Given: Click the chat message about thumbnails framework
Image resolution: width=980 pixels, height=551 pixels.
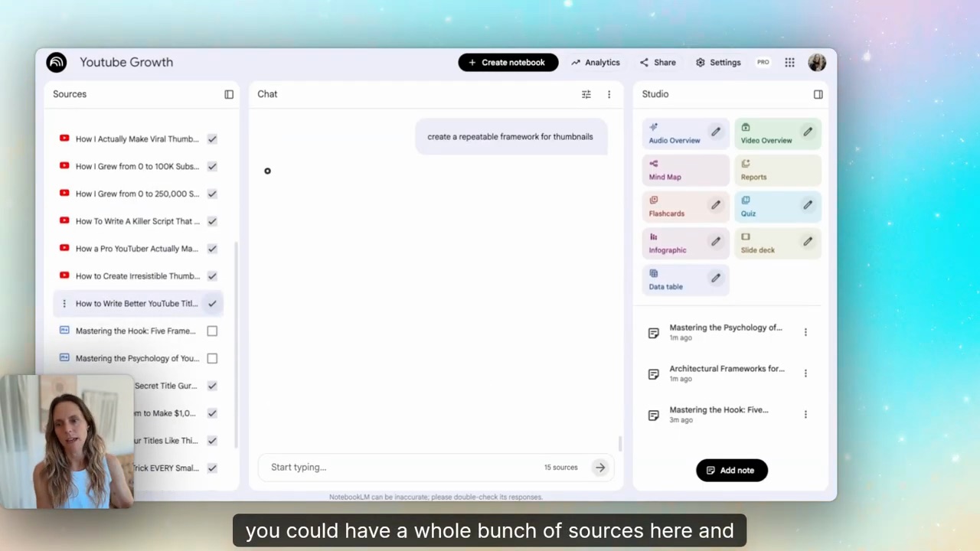Looking at the screenshot, I should click(510, 137).
